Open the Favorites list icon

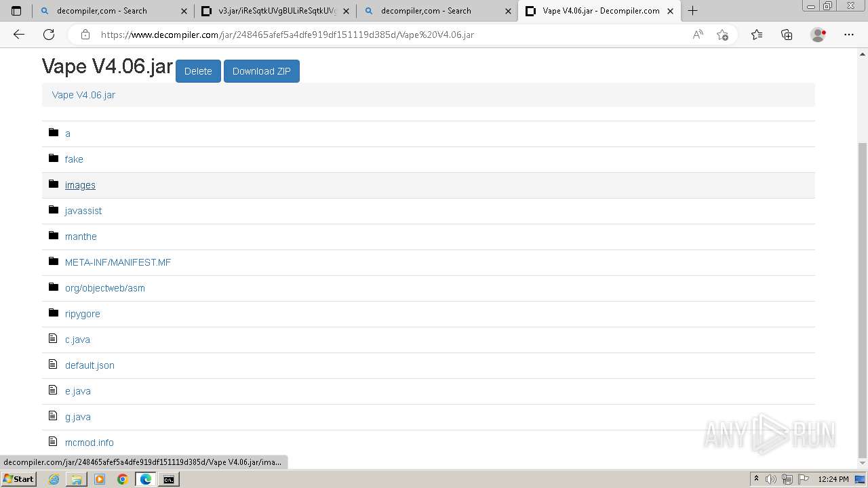click(x=757, y=35)
